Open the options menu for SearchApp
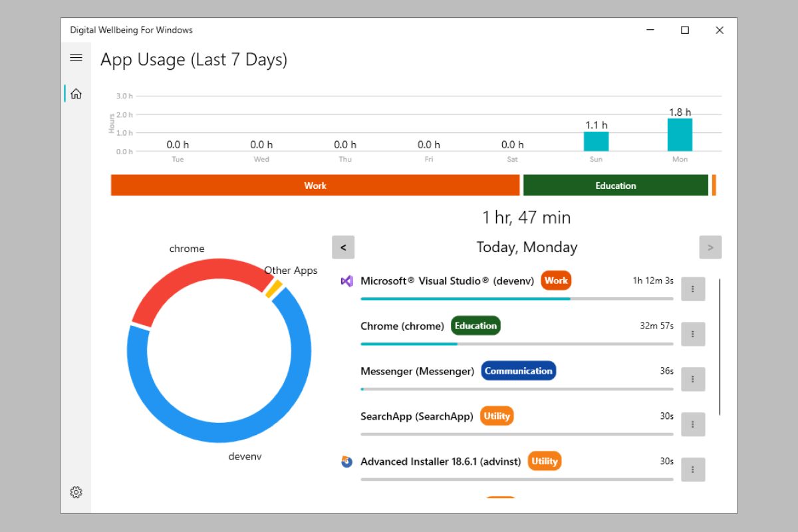798x532 pixels. [x=693, y=424]
